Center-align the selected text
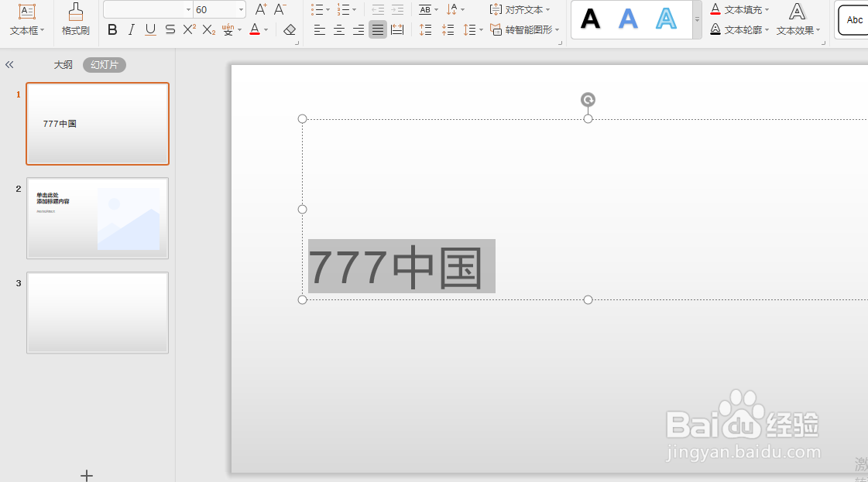 (339, 29)
